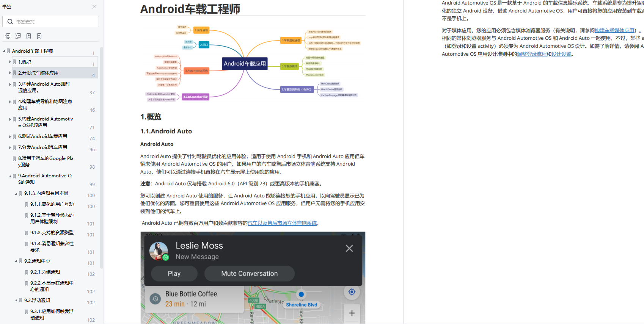Collapse 9.Android Automotive OS的通知 node
Screen dimensions: 644x324
tap(10, 176)
